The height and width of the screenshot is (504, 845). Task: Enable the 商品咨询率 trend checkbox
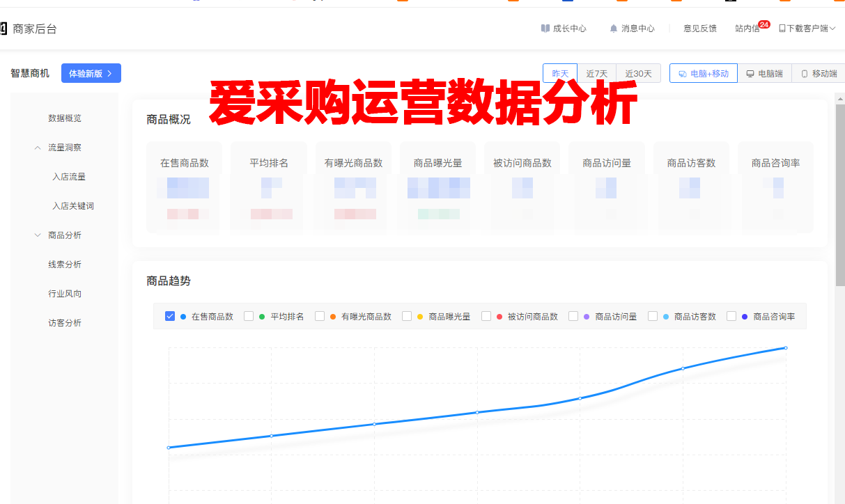click(731, 316)
